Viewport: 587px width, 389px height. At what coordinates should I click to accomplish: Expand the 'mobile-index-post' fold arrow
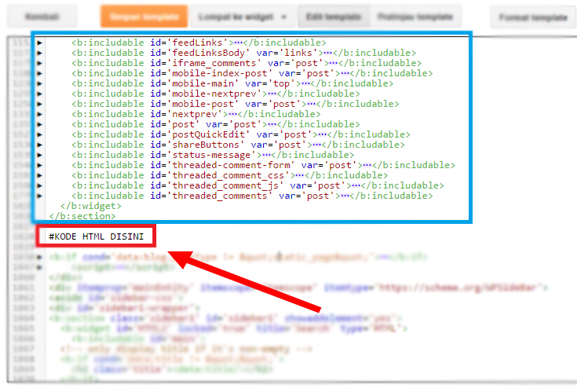[x=40, y=73]
